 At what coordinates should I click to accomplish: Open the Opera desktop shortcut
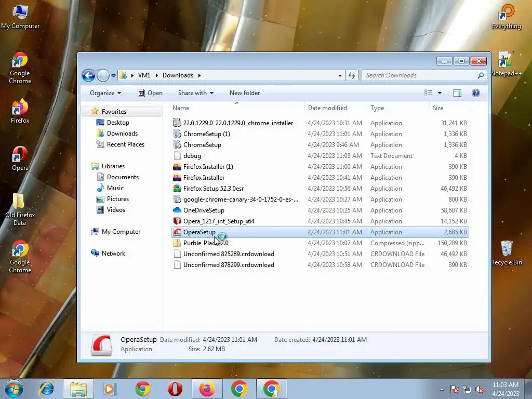[x=20, y=159]
